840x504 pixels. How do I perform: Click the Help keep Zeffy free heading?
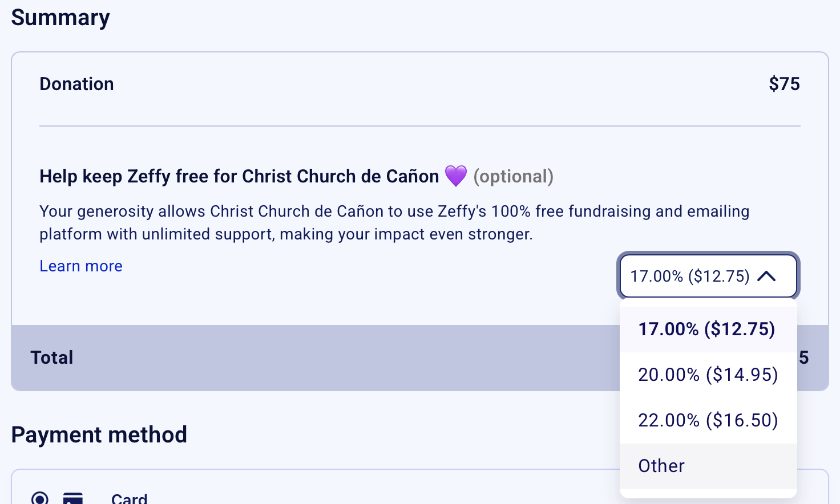pyautogui.click(x=239, y=176)
